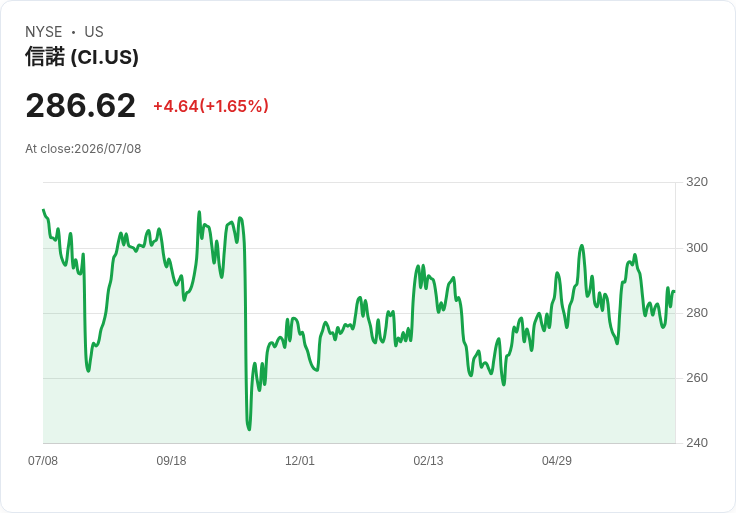Click the 07/08 x-axis date label

pos(43,460)
